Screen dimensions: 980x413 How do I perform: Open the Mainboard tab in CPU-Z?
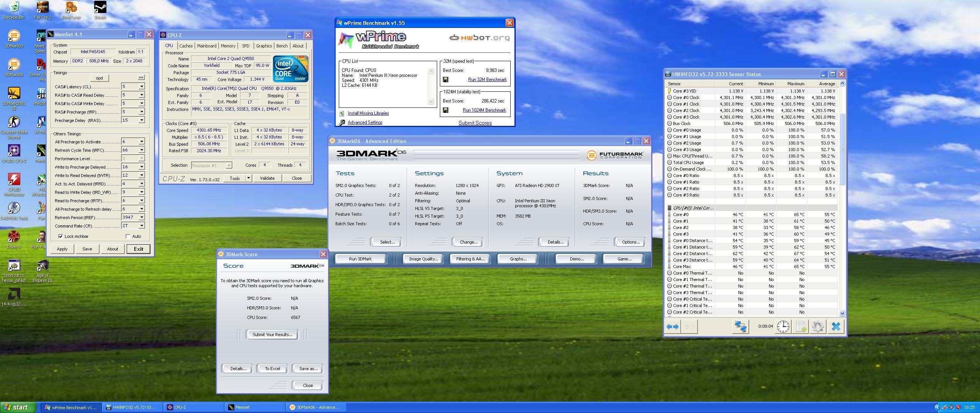click(206, 46)
